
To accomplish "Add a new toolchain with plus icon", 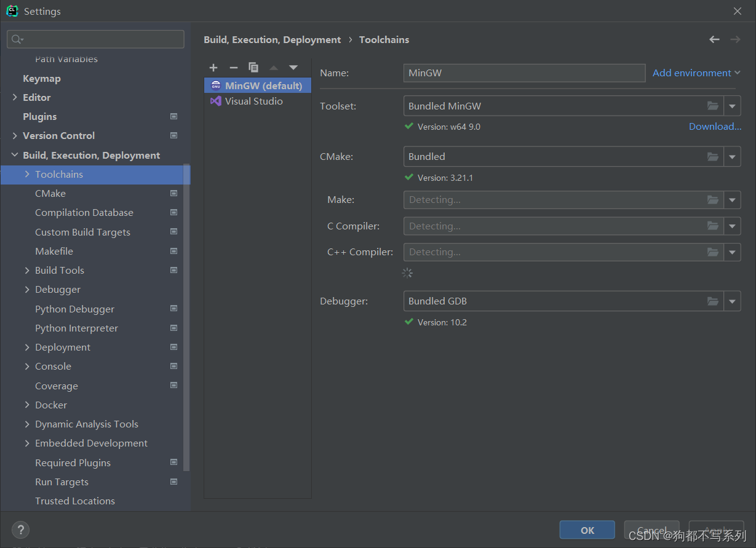I will click(x=213, y=68).
